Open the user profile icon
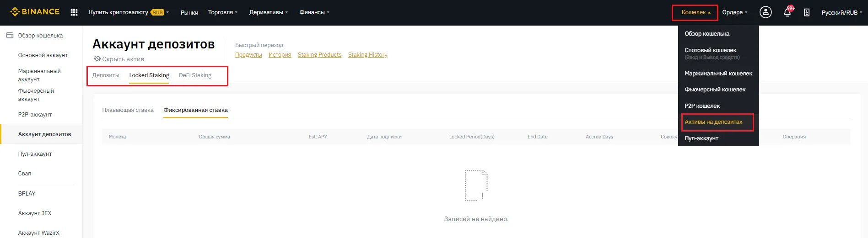The image size is (868, 238). [766, 12]
